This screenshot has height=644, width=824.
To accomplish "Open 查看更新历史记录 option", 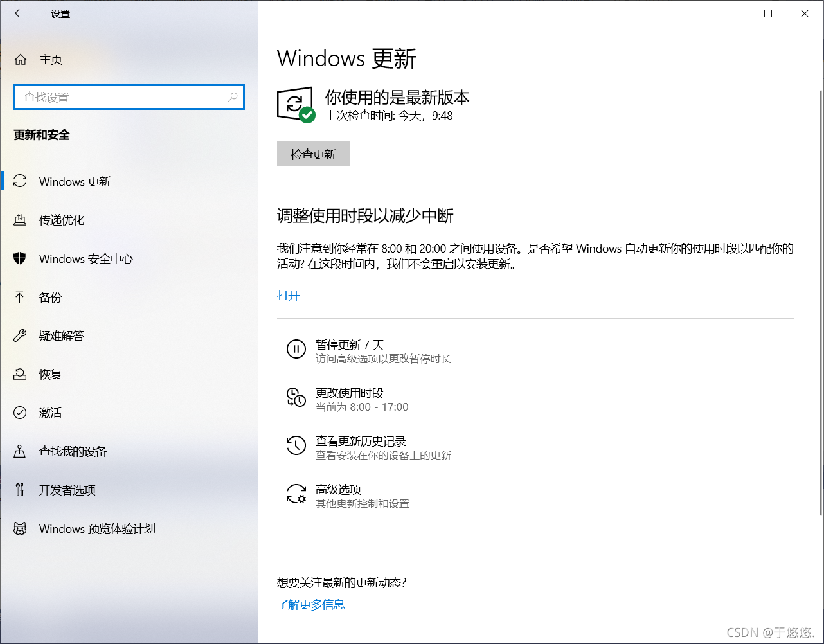I will [x=368, y=447].
